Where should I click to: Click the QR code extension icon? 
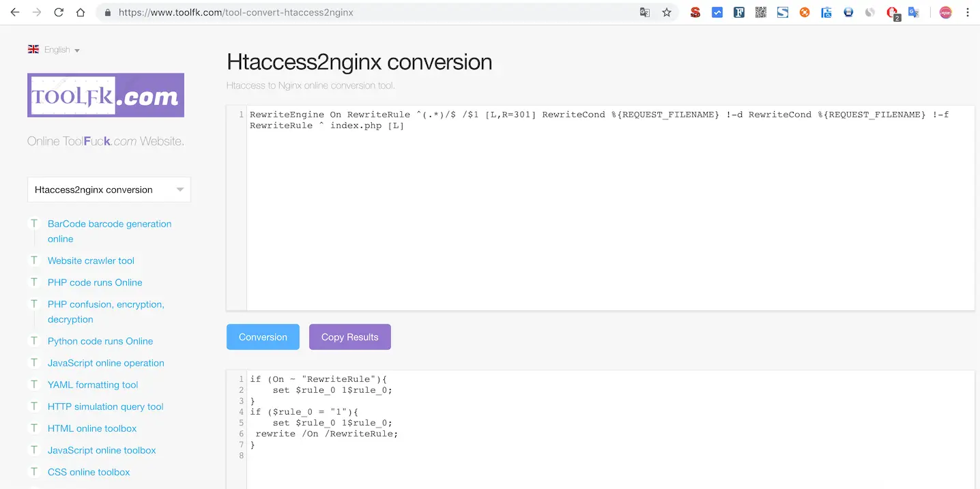point(761,12)
